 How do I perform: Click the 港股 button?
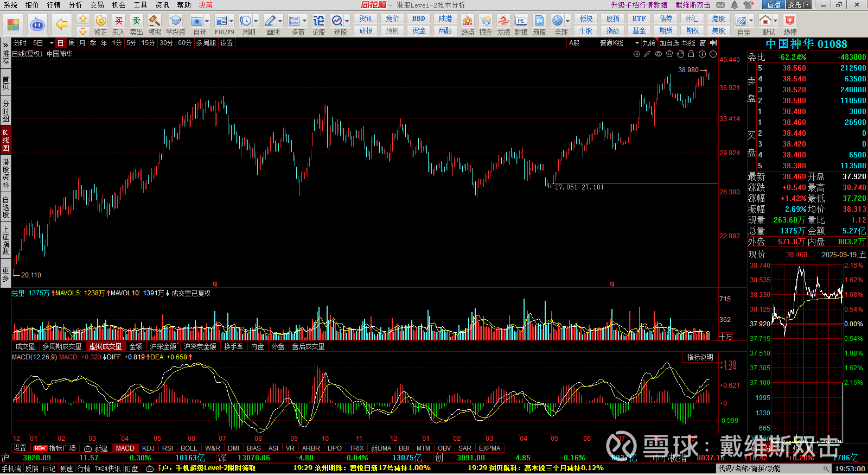coord(718,18)
